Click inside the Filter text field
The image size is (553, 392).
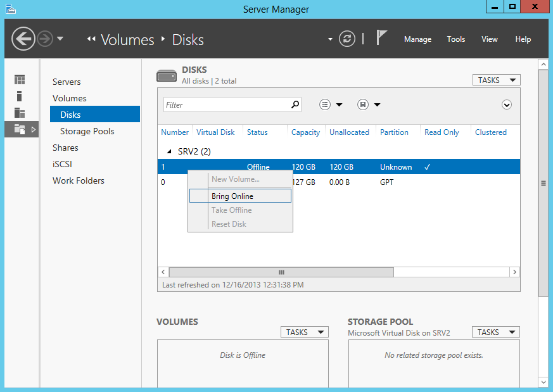225,105
